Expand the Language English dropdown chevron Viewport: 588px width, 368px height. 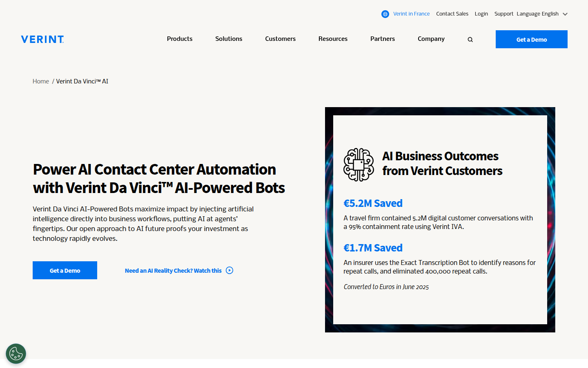tap(565, 14)
